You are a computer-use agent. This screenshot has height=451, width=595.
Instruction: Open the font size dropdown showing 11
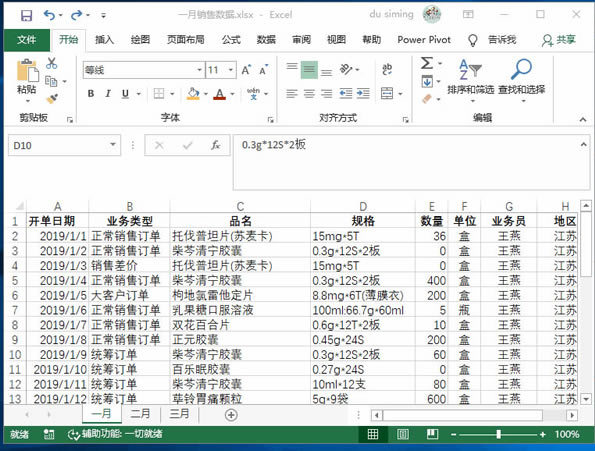point(231,70)
